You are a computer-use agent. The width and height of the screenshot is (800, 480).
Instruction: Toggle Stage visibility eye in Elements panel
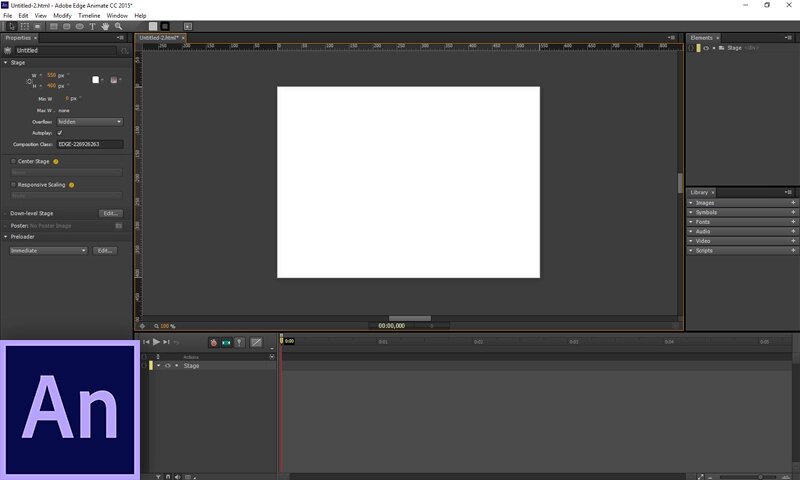[x=706, y=48]
